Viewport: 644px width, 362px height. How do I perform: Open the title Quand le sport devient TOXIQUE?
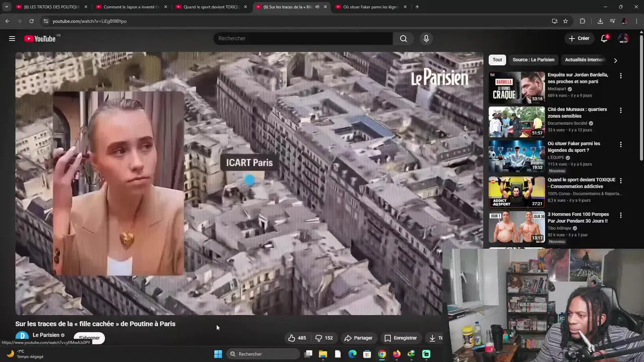[581, 183]
